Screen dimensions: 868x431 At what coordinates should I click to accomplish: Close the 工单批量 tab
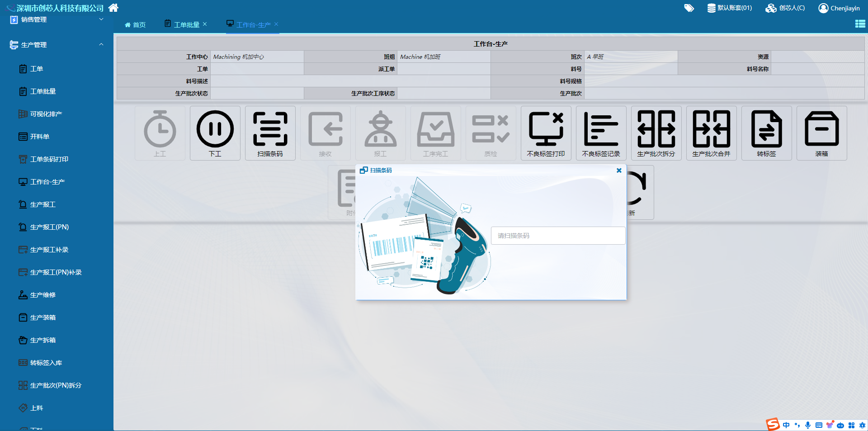[x=205, y=24]
